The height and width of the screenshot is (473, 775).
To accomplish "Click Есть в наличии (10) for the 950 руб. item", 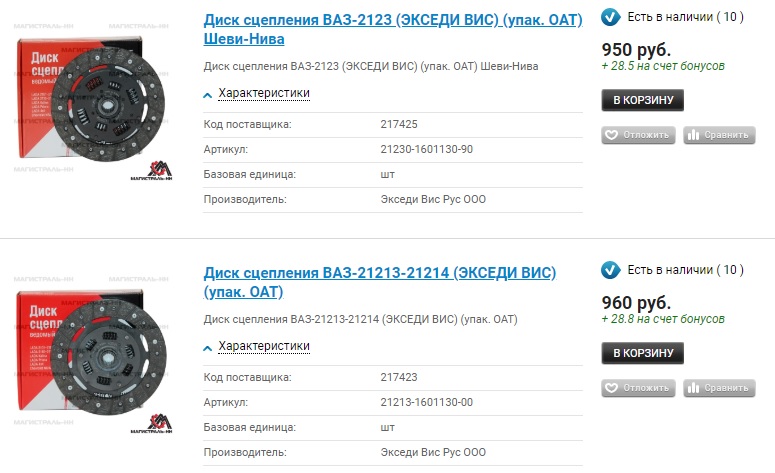I will [686, 17].
